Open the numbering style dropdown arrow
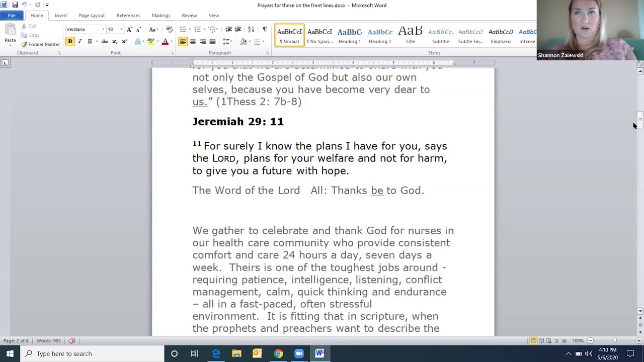This screenshot has height=362, width=644. [204, 29]
